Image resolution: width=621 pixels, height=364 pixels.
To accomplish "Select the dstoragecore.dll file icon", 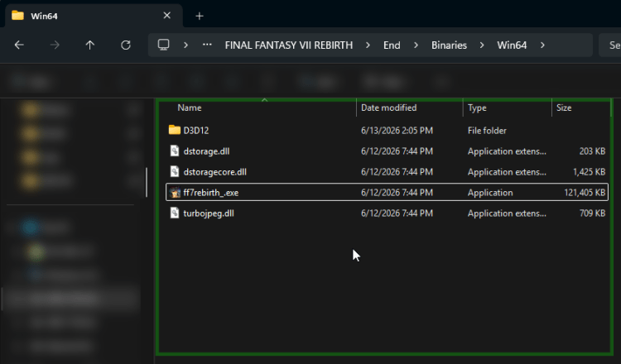I will [174, 171].
